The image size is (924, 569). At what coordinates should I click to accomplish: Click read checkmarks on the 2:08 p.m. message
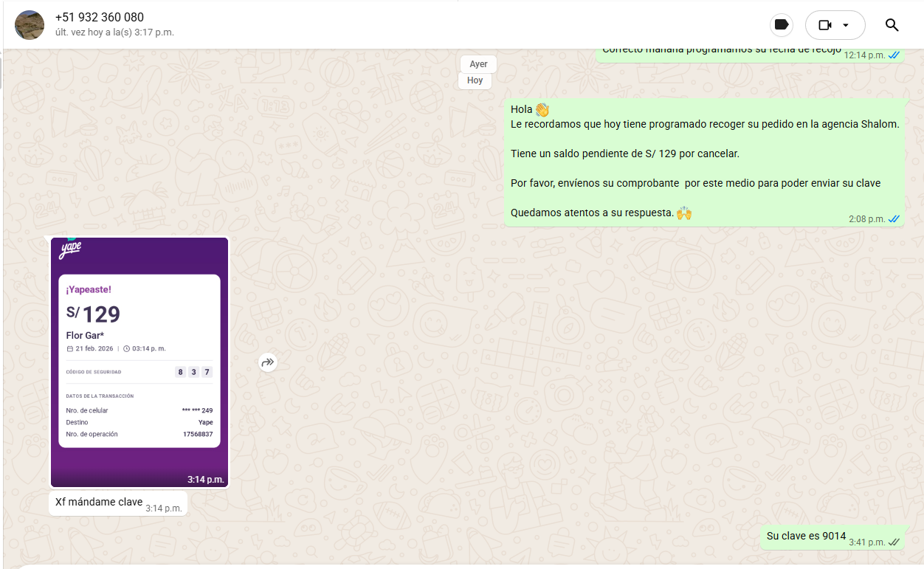point(894,219)
